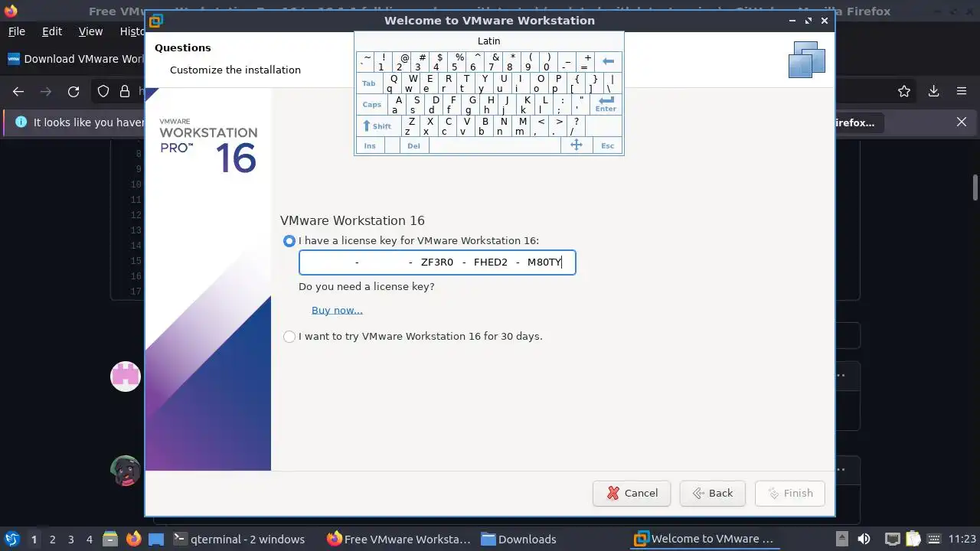Image resolution: width=980 pixels, height=551 pixels.
Task: Open Firefox downloads arrow icon
Action: tap(933, 91)
